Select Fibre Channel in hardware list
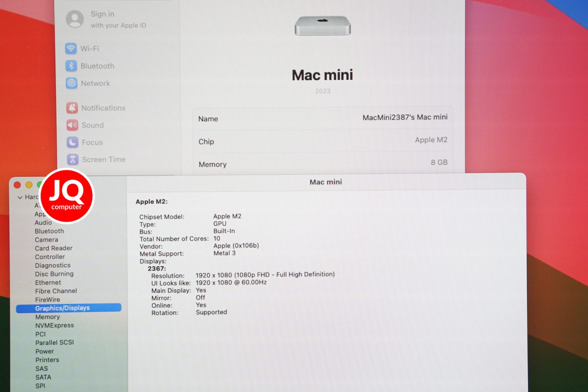The height and width of the screenshot is (392, 588). [56, 291]
